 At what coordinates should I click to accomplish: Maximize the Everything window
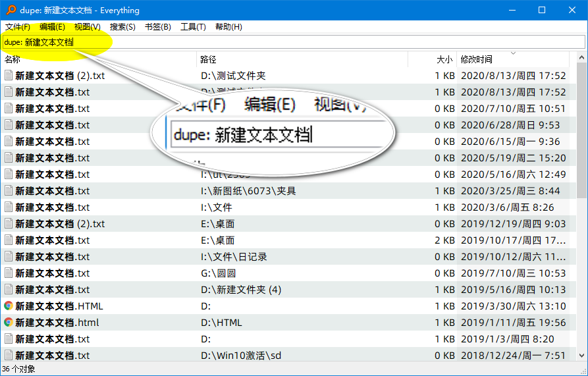542,10
